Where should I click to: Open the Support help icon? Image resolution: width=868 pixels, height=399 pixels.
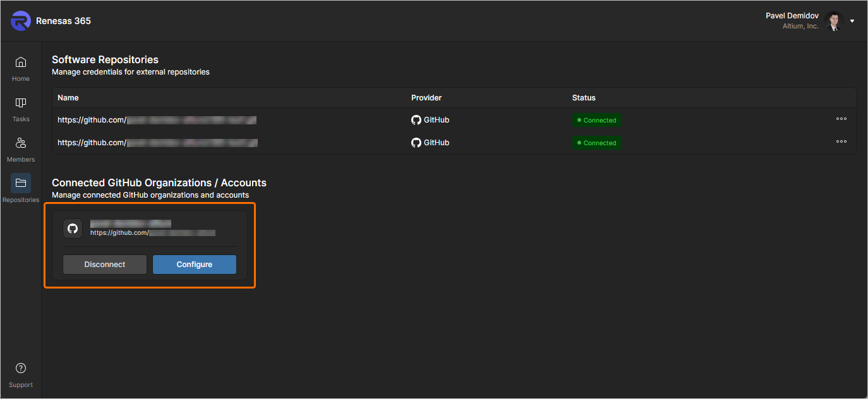coord(21,368)
